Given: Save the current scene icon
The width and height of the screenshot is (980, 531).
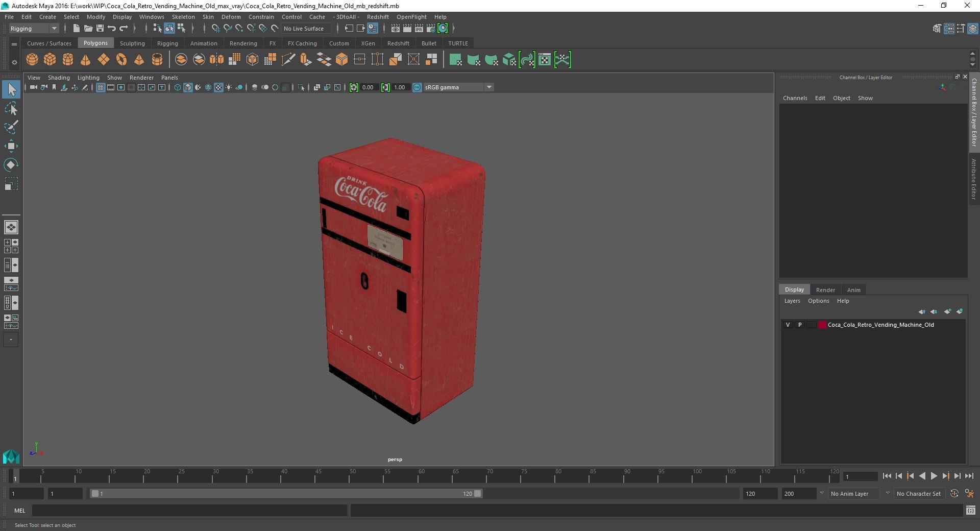Looking at the screenshot, I should tap(100, 29).
